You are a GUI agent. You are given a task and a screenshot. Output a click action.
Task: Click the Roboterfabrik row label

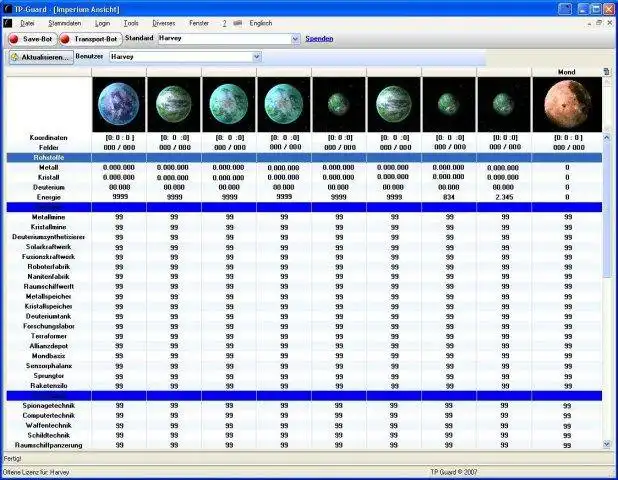point(48,267)
